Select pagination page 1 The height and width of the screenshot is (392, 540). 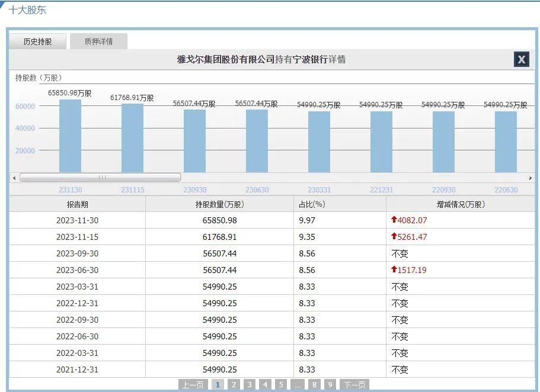coord(218,384)
